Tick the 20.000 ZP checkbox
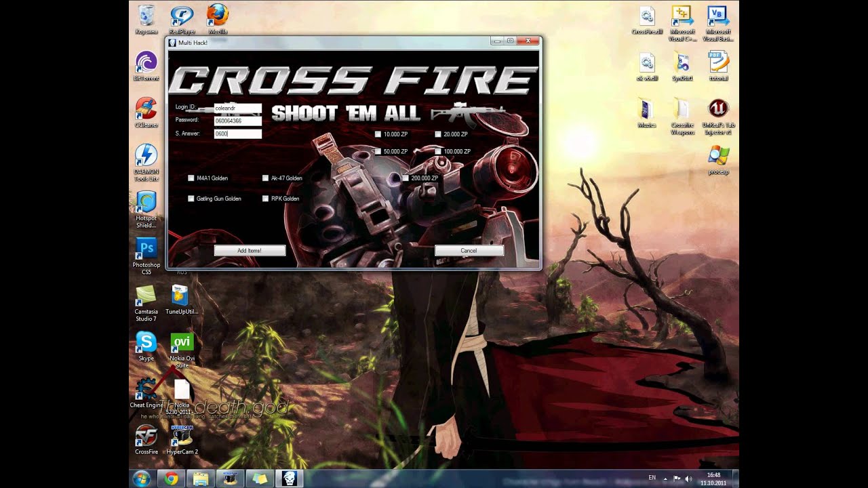 438,134
